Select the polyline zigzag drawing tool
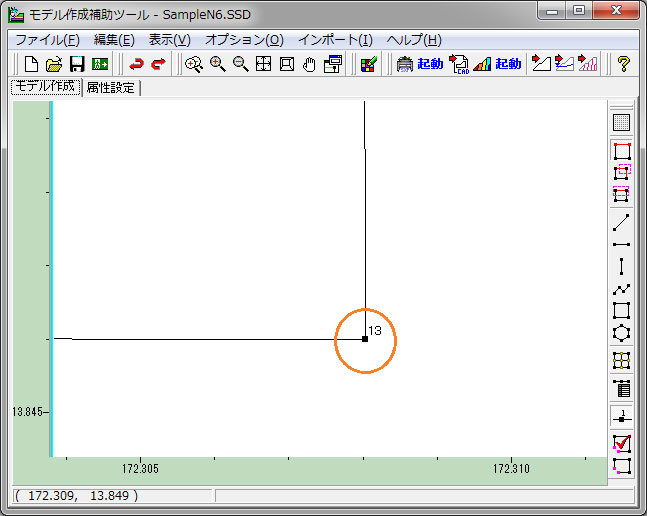 click(621, 289)
